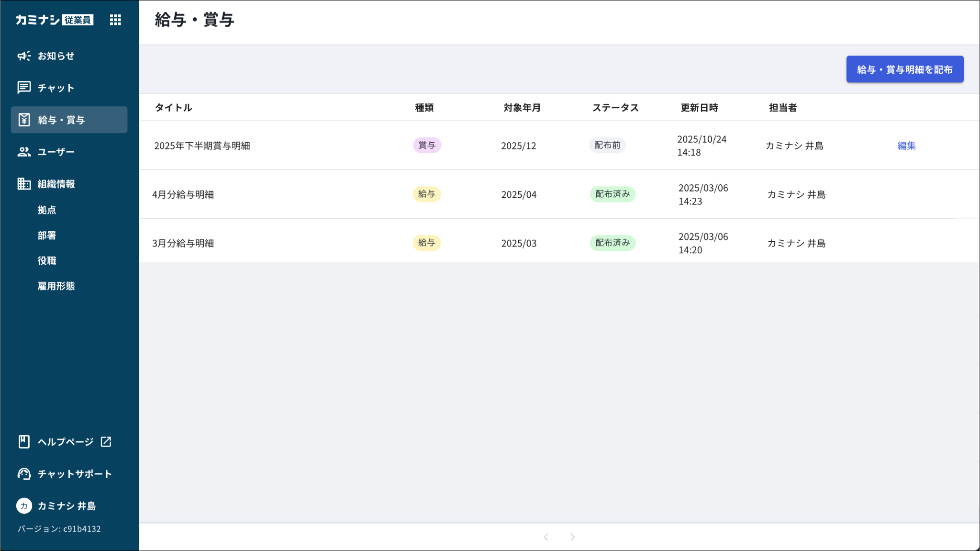
Task: Click the 組織情報 building icon
Action: [24, 184]
